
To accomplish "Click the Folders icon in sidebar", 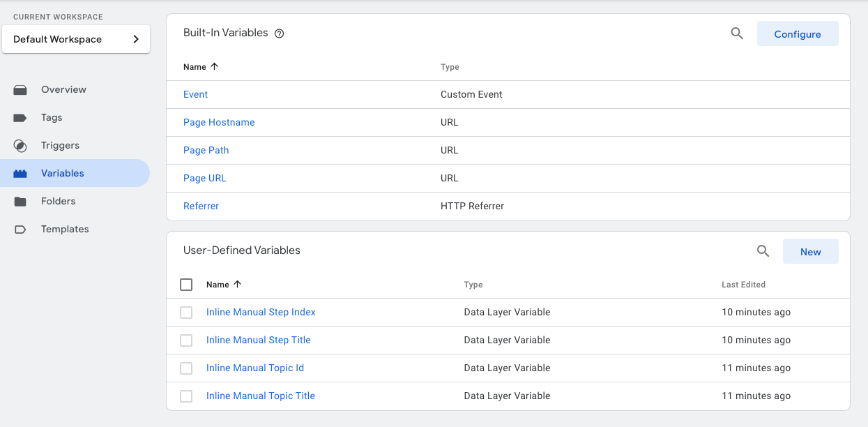I will pyautogui.click(x=20, y=202).
